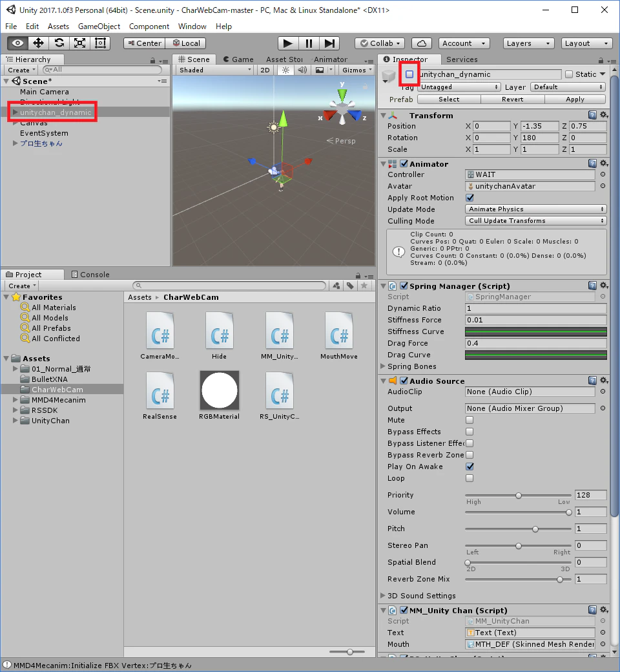Viewport: 620px width, 672px height.
Task: Toggle scene lighting sun icon
Action: (286, 70)
